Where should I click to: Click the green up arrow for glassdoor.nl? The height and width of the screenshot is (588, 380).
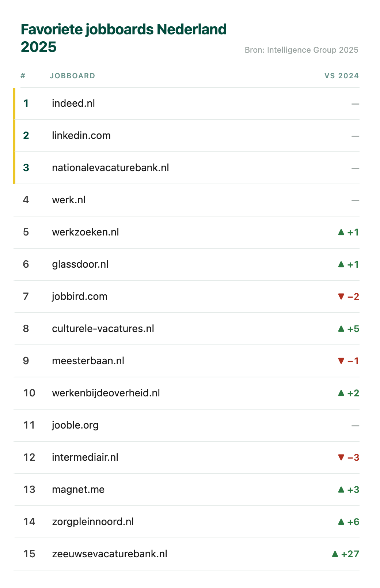point(341,264)
